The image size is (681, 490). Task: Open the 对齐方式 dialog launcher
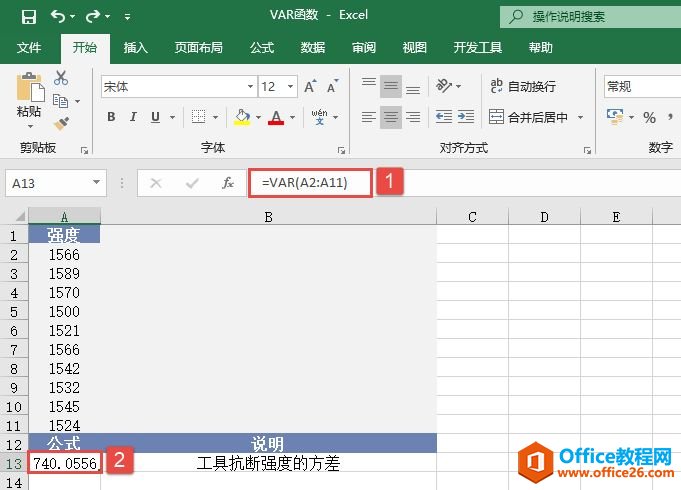tap(587, 150)
